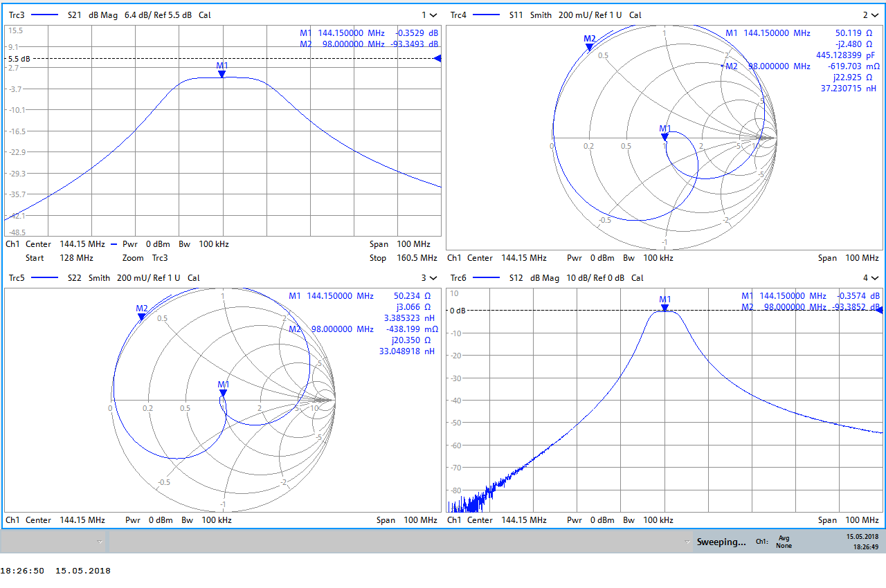Select marker M2 triangle on S11 Smith chart
Screen dimensions: 886x588
coord(589,47)
